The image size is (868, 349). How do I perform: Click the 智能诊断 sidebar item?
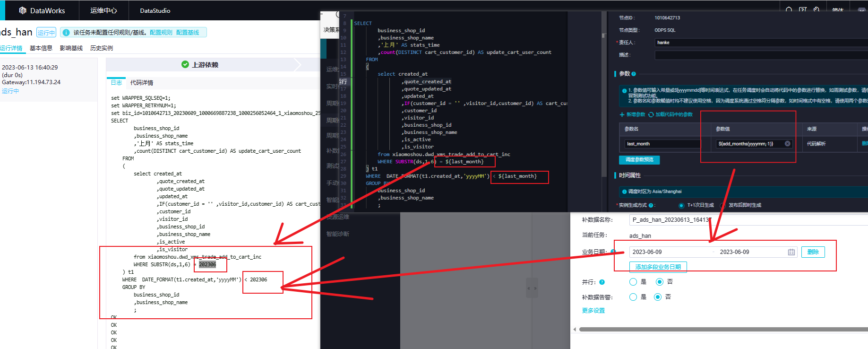[338, 234]
